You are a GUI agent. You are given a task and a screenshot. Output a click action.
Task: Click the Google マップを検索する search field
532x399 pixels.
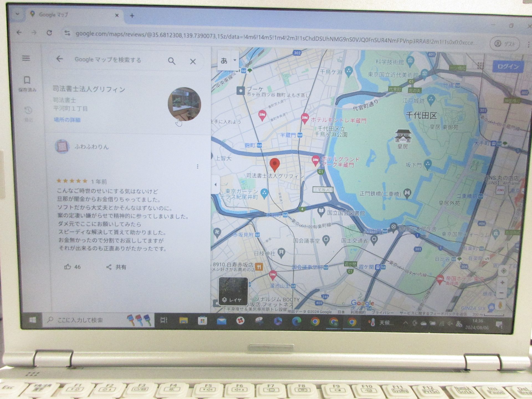108,60
